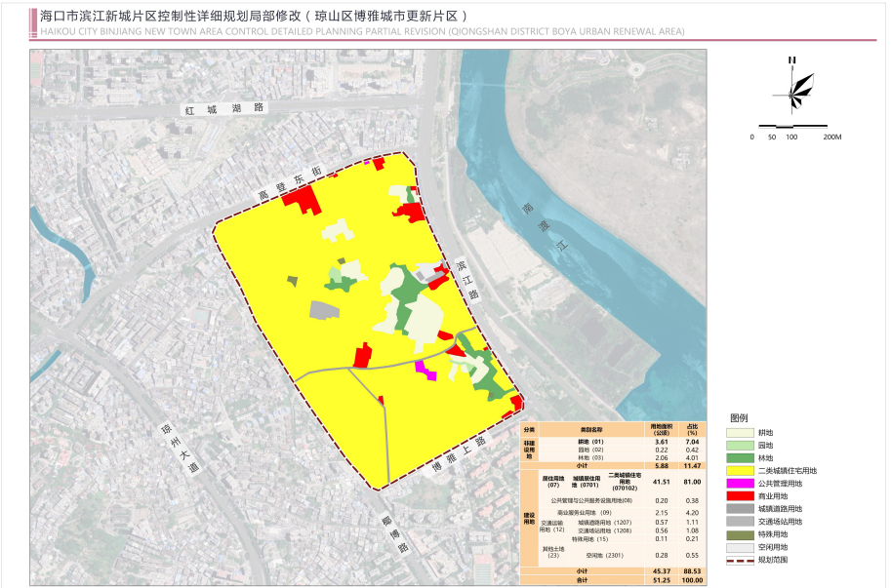Select the yellow 二类城镇住宅用地 legend swatch

(x=740, y=471)
